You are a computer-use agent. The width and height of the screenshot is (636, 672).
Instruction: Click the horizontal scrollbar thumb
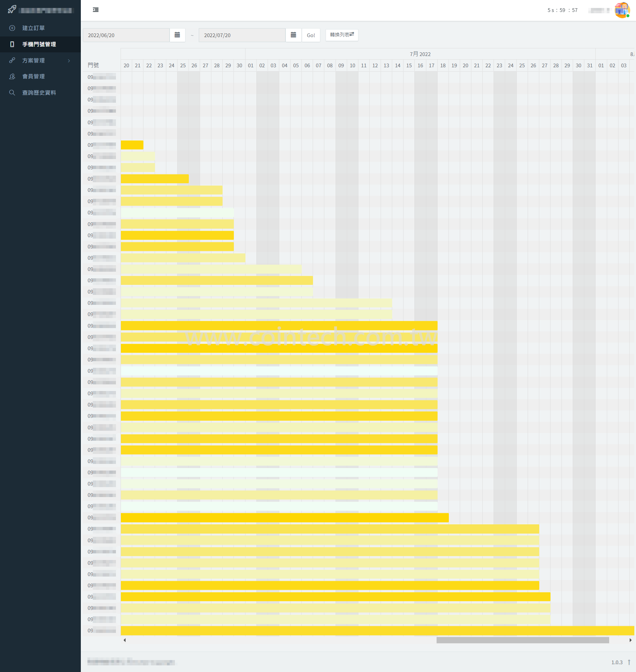pos(522,640)
